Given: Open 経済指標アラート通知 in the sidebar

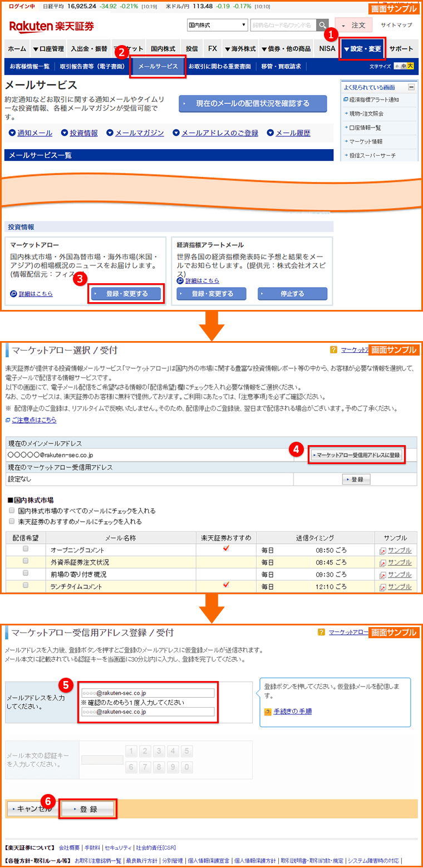Looking at the screenshot, I should pyautogui.click(x=374, y=100).
